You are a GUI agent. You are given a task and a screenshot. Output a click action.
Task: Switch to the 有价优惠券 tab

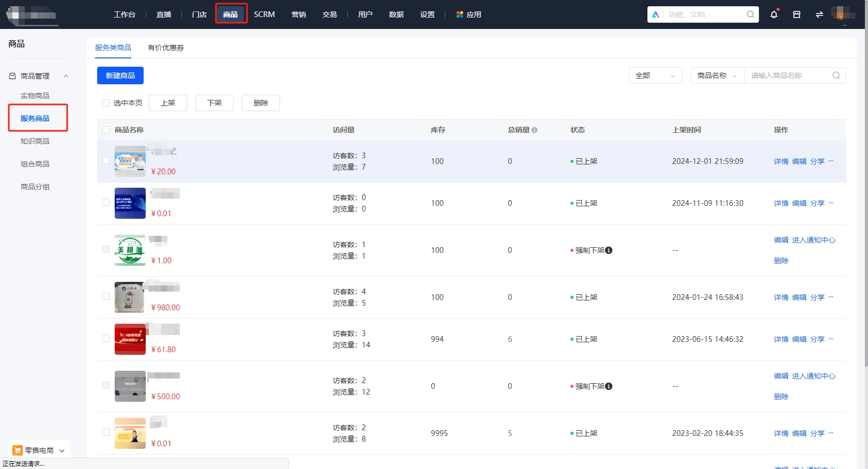165,48
